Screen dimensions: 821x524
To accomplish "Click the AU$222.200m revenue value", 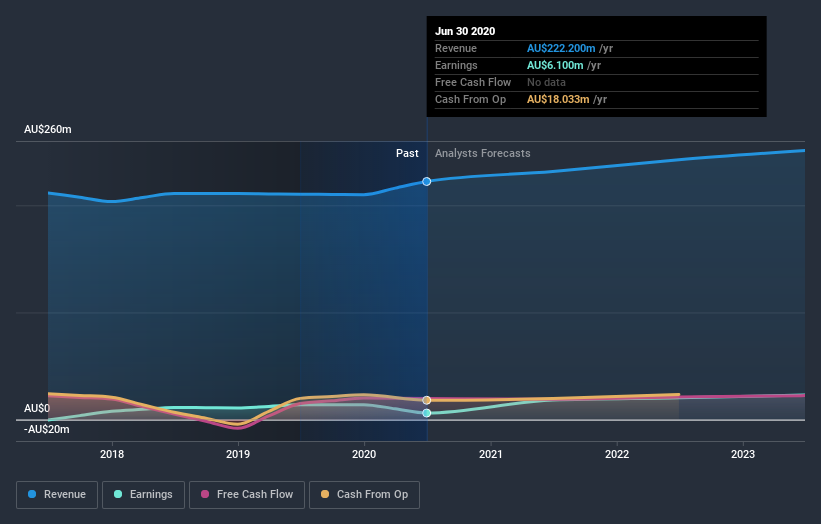I will pyautogui.click(x=561, y=48).
